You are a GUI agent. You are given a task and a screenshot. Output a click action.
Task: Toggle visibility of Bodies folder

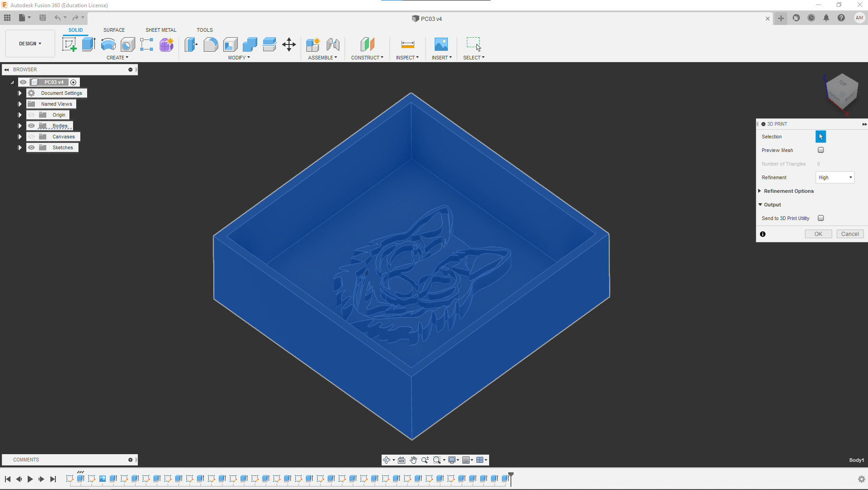[x=31, y=126]
